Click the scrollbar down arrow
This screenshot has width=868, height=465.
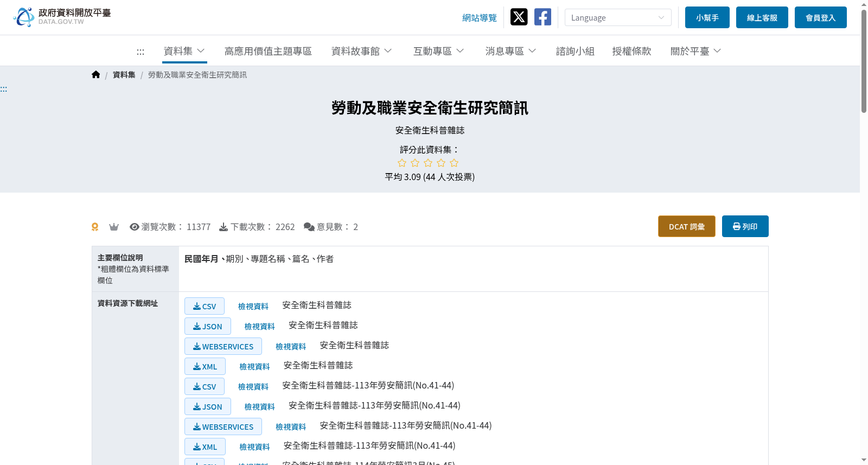tap(864, 460)
